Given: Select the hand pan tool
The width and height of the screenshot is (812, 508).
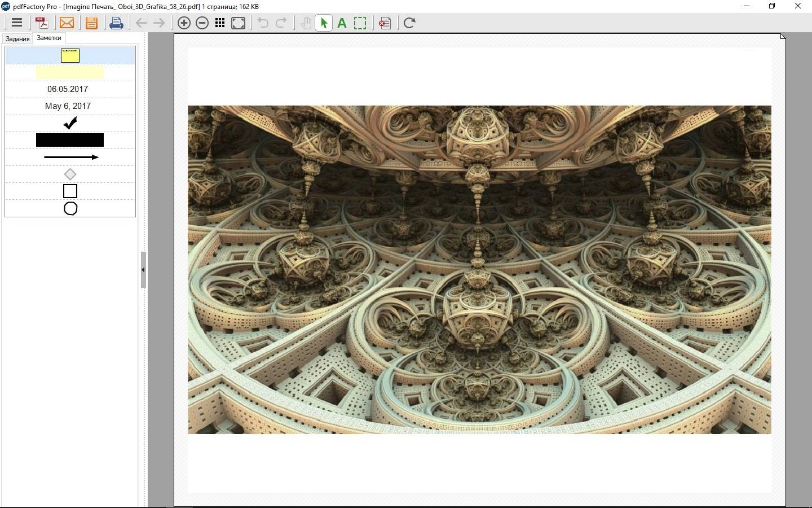Looking at the screenshot, I should [x=306, y=23].
